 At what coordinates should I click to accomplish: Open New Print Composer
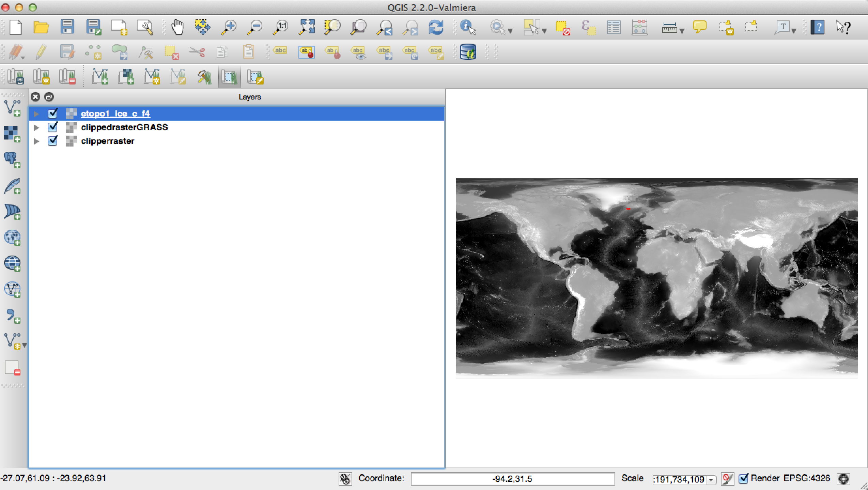click(x=119, y=27)
